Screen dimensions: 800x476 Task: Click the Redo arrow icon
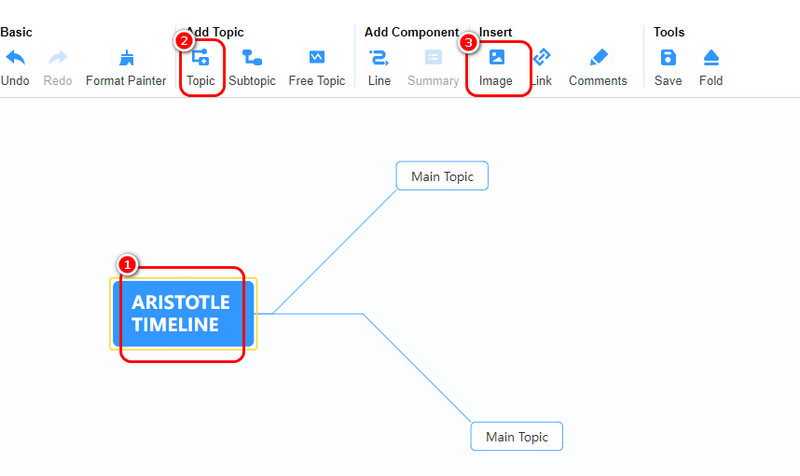point(58,58)
